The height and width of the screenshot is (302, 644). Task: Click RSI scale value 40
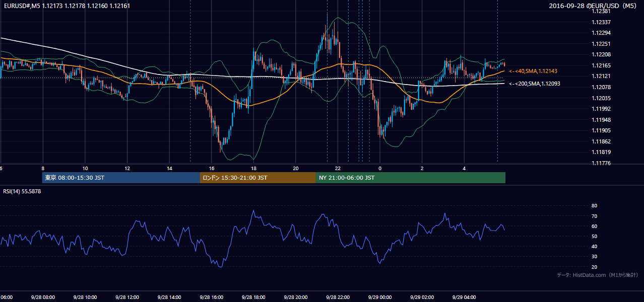click(594, 246)
